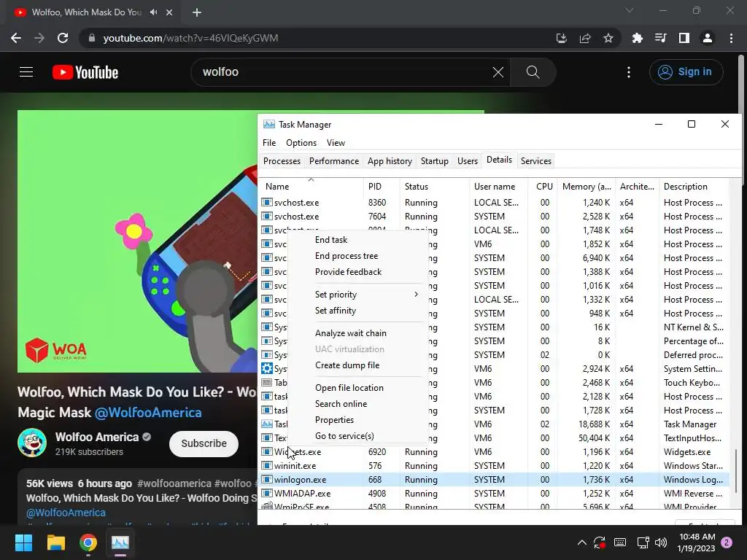Share this page via address bar icon

[x=584, y=38]
